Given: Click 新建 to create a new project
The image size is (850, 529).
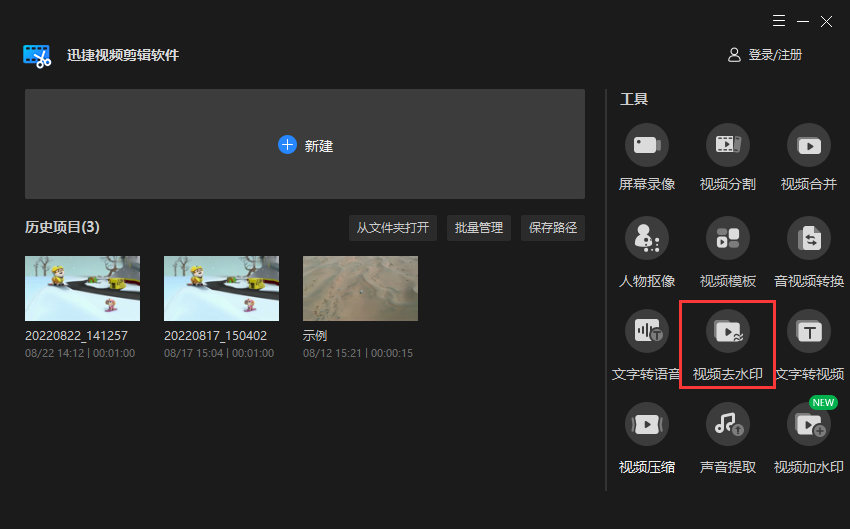Looking at the screenshot, I should click(305, 145).
